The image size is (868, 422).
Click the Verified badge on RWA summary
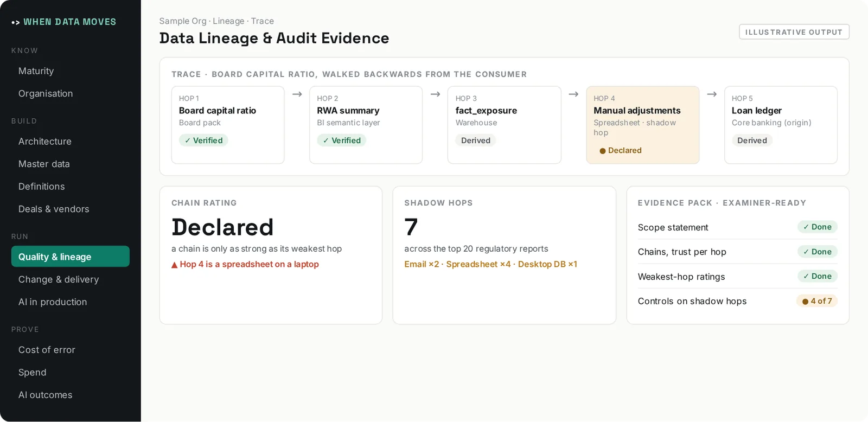pyautogui.click(x=342, y=140)
